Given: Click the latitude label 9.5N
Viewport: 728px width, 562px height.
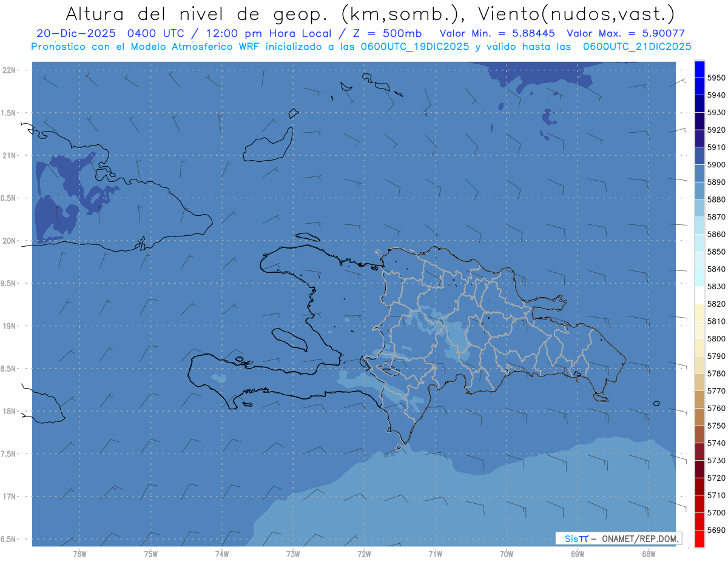Looking at the screenshot, I should click(x=9, y=283).
